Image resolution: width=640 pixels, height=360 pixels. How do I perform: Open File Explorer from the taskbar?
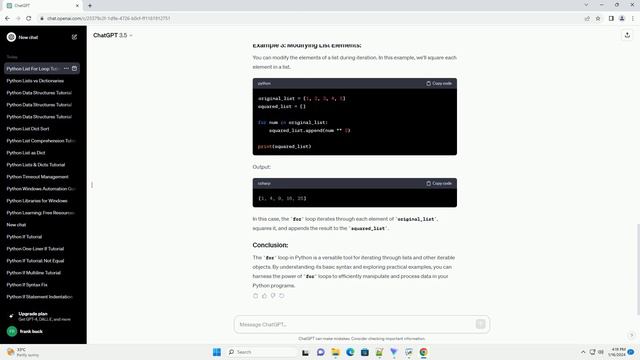click(336, 352)
